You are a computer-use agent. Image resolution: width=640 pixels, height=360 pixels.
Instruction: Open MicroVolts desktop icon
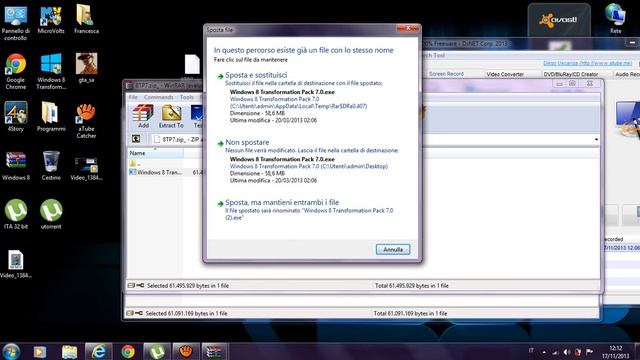(51, 20)
